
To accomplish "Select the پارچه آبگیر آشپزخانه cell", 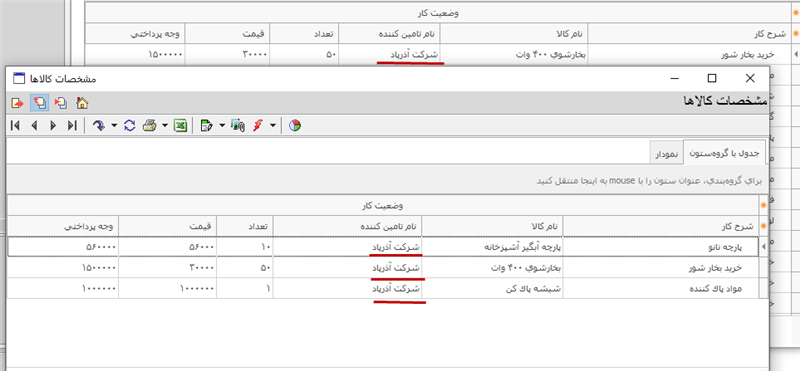I will (x=492, y=246).
